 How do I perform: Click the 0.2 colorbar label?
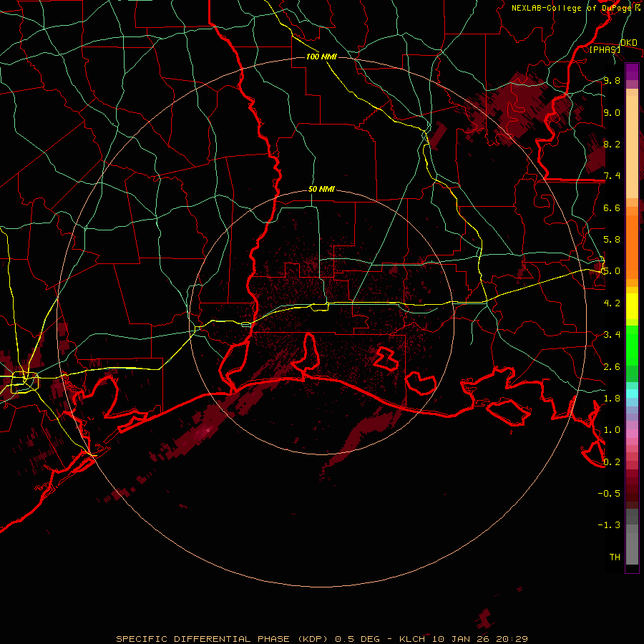[612, 462]
